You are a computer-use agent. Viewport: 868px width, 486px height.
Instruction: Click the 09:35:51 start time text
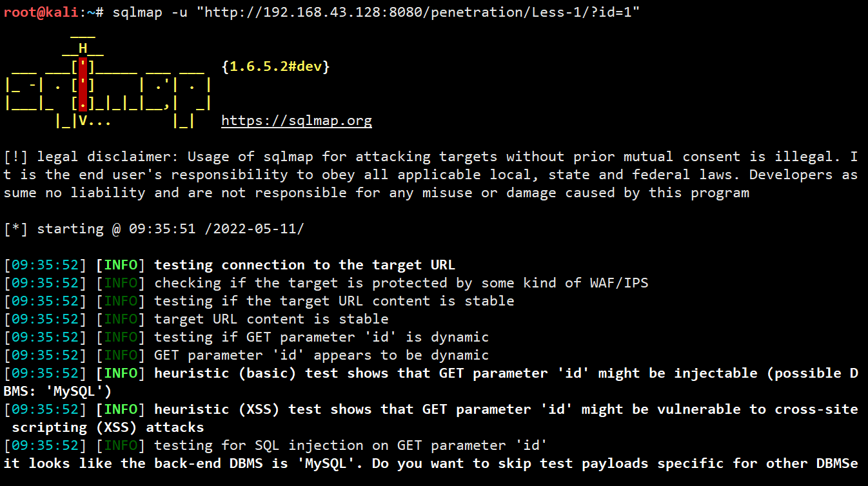click(x=162, y=229)
